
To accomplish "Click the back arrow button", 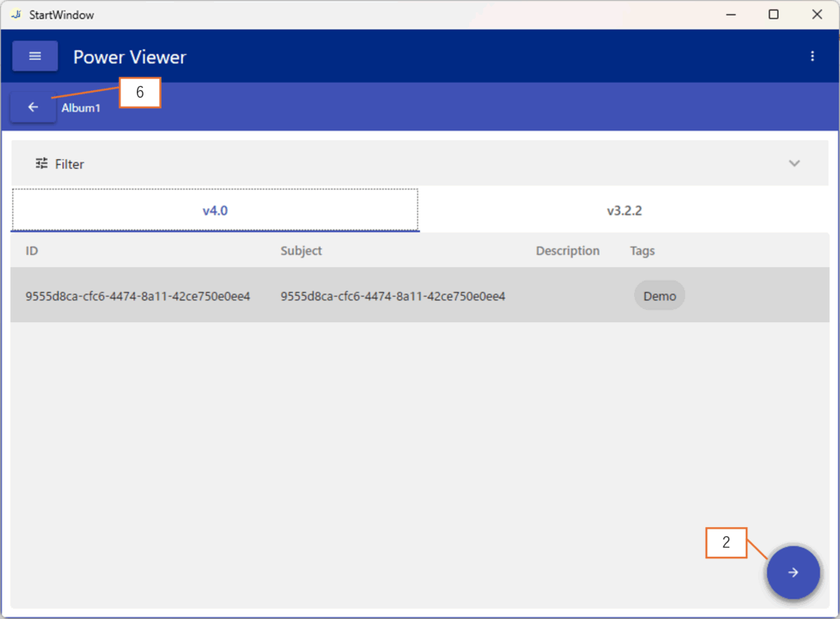I will pyautogui.click(x=33, y=107).
